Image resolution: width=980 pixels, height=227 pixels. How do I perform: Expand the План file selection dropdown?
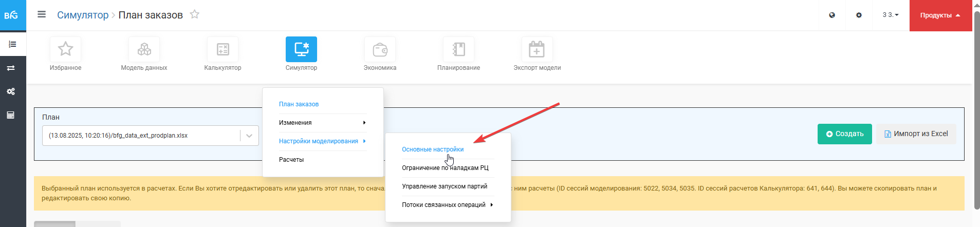point(249,136)
